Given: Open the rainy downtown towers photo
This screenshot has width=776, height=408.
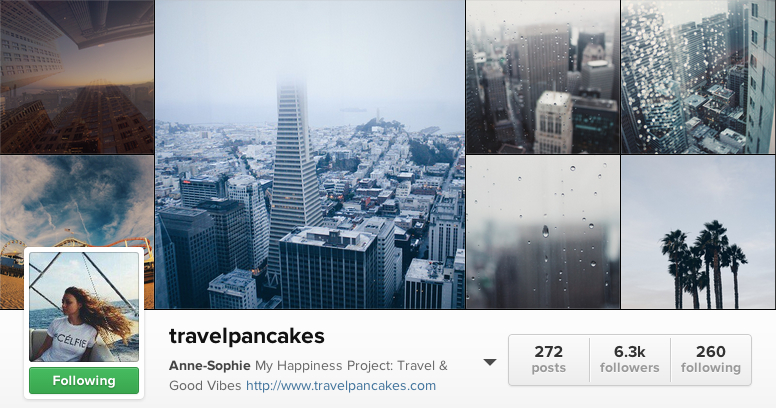Looking at the screenshot, I should 543,77.
